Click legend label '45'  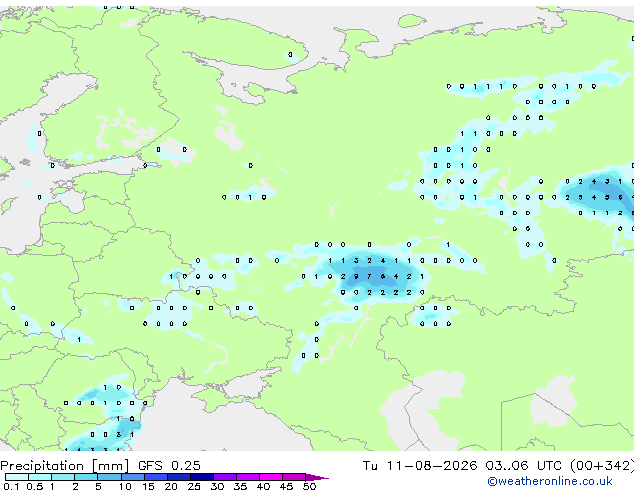[x=286, y=486]
